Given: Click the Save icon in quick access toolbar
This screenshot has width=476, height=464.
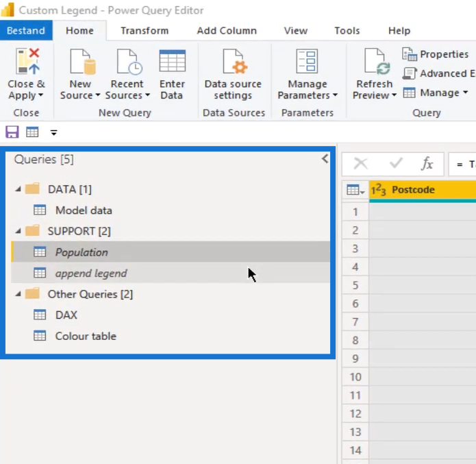Looking at the screenshot, I should pyautogui.click(x=12, y=132).
